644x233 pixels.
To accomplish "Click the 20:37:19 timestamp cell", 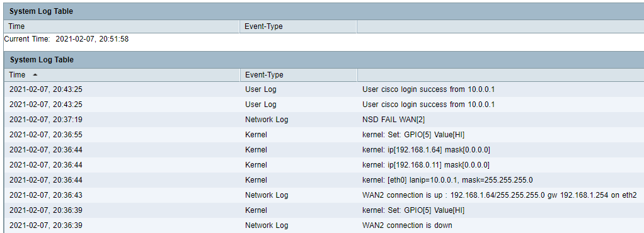I will (45, 120).
